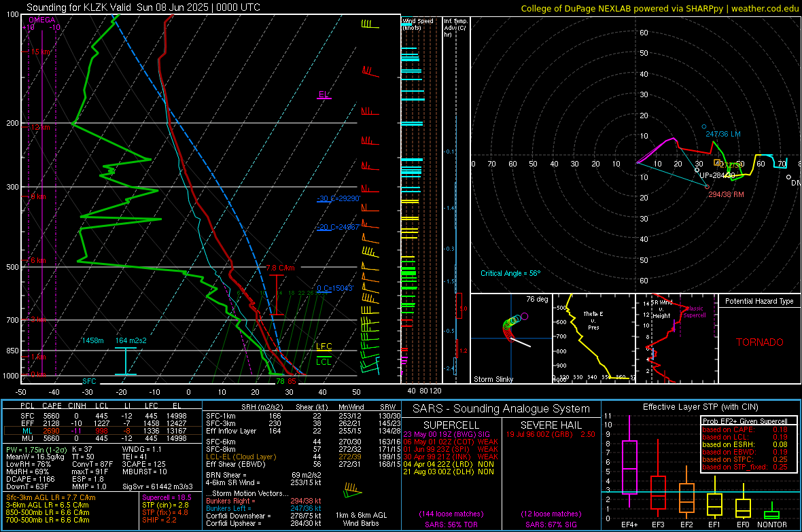802x532 pixels.
Task: Click the SARS: 56% TOR result
Action: click(451, 525)
